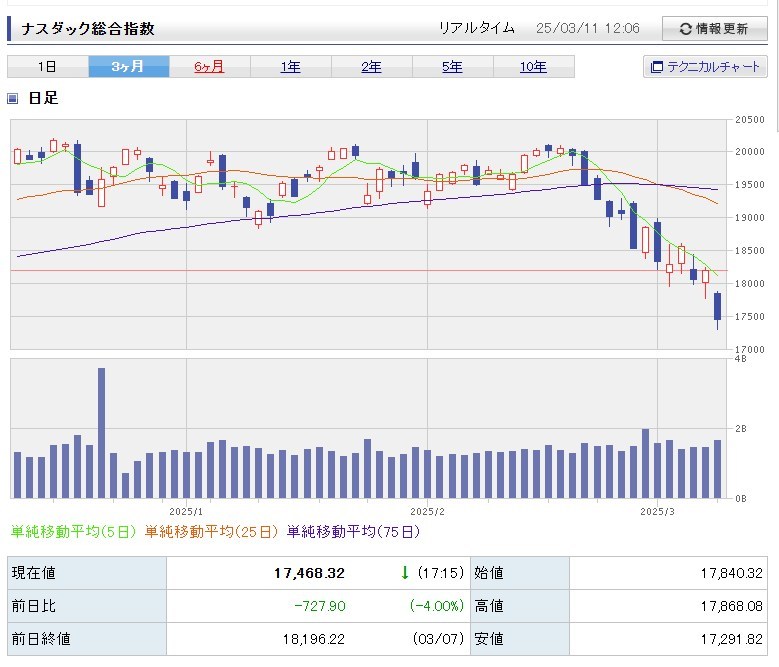Switch to the 1日 chart tab

coord(47,67)
